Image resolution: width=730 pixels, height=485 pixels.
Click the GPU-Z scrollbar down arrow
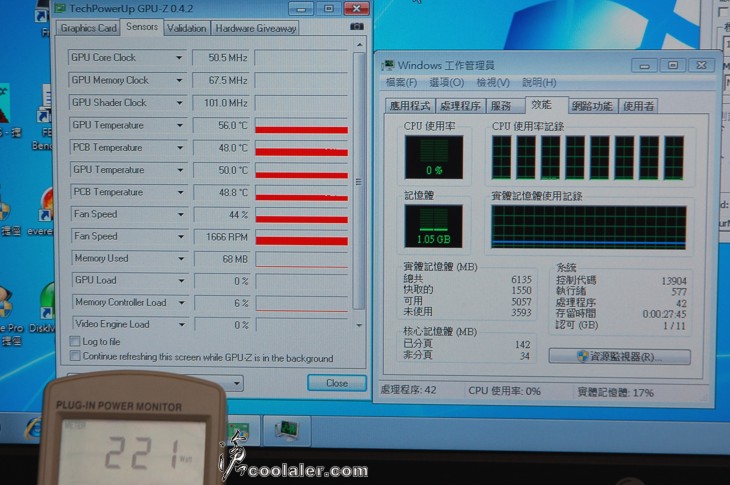[359, 325]
